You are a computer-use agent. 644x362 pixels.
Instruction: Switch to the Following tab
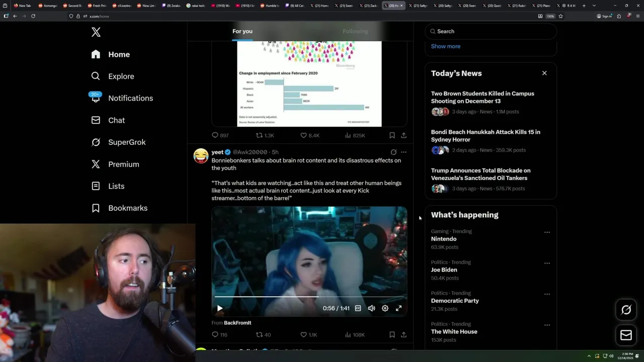[355, 31]
